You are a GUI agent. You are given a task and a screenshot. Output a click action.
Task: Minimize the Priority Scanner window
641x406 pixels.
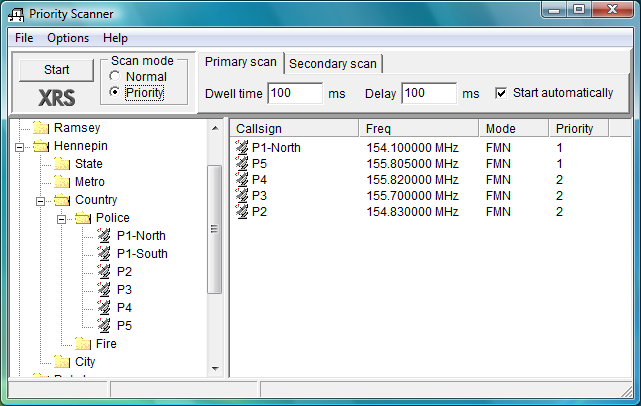[554, 9]
